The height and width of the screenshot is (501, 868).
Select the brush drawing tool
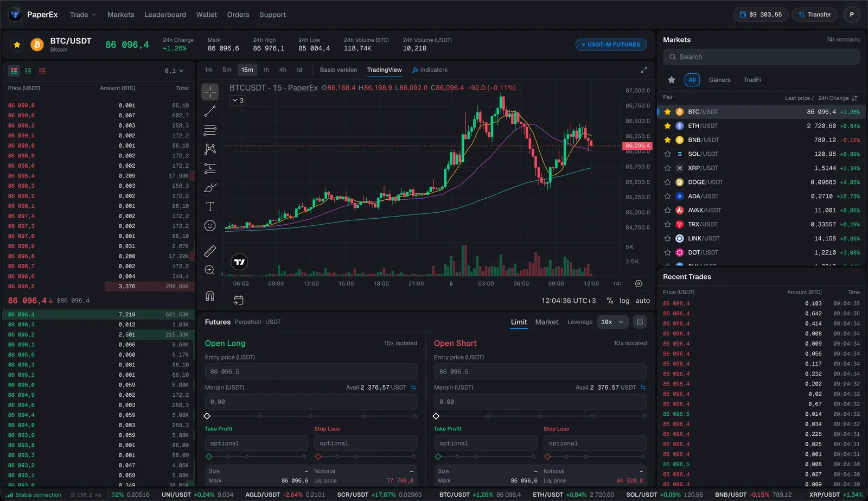pos(210,188)
